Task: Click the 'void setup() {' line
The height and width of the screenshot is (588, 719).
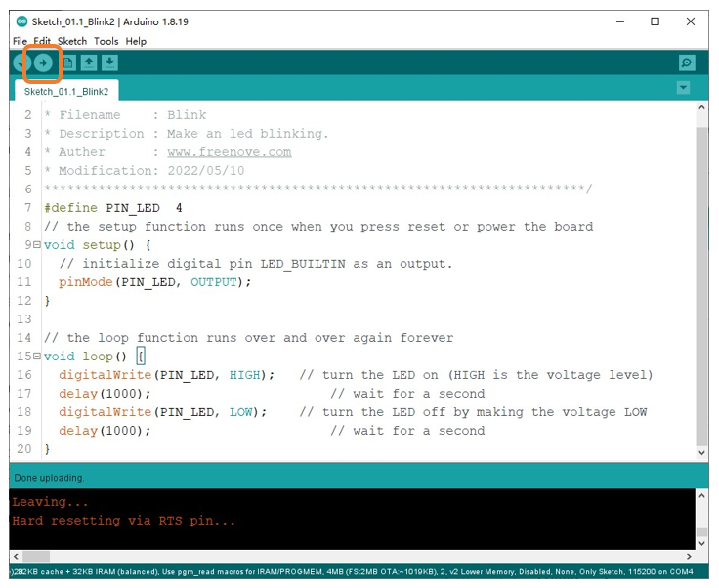Action: [98, 245]
